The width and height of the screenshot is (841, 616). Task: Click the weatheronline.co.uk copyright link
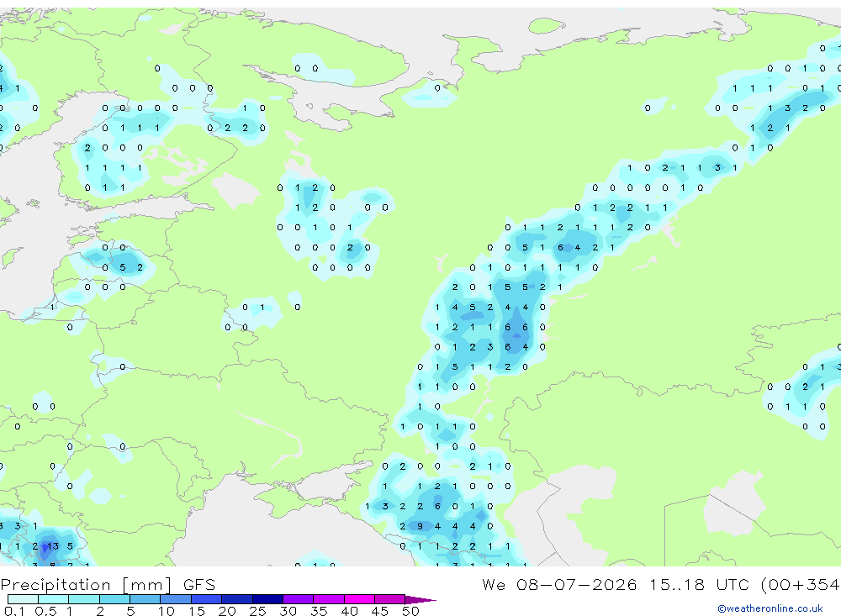coord(770,608)
